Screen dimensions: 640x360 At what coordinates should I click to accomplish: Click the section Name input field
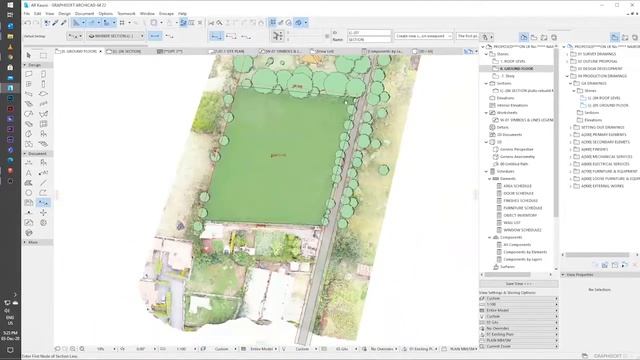[369, 40]
